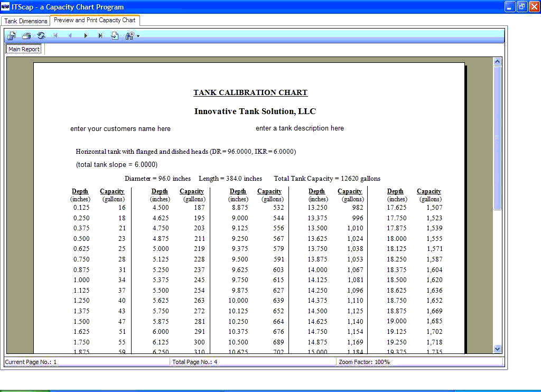Click capacity value 532
Screen dimensions: 541x392
(278, 208)
